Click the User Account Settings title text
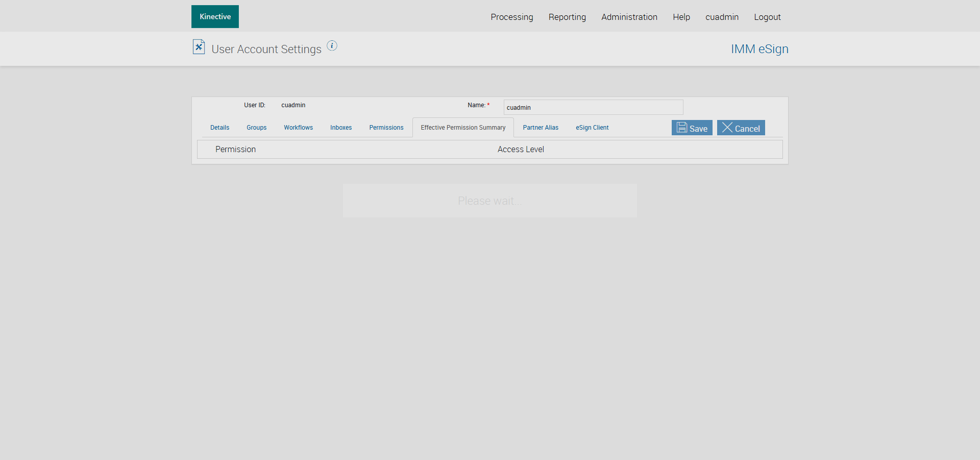The image size is (980, 460). pyautogui.click(x=266, y=49)
